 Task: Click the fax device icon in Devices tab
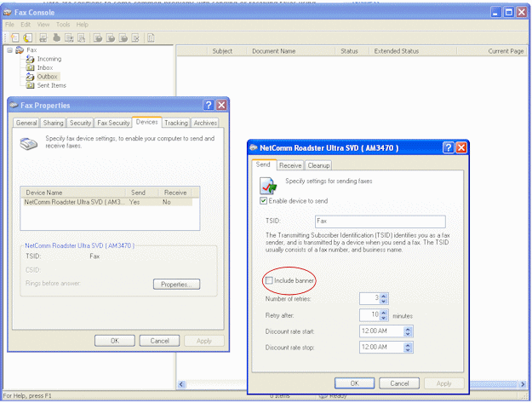29,145
